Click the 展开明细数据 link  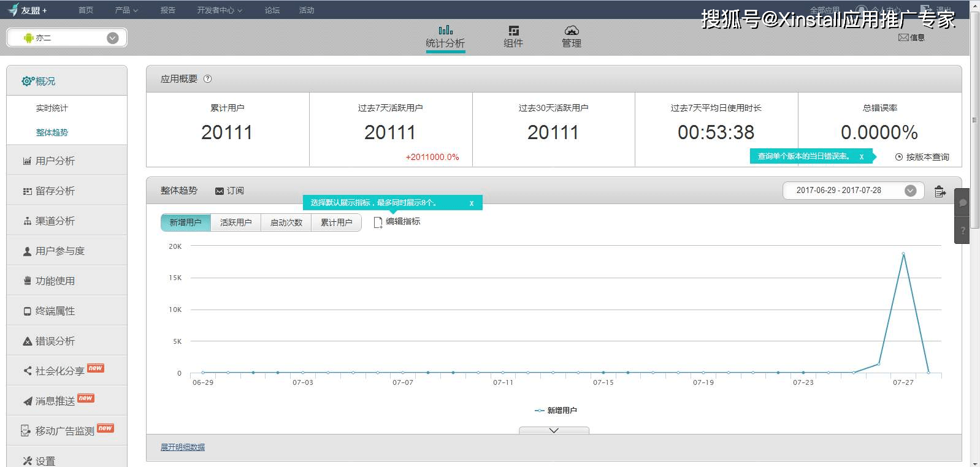pyautogui.click(x=183, y=447)
